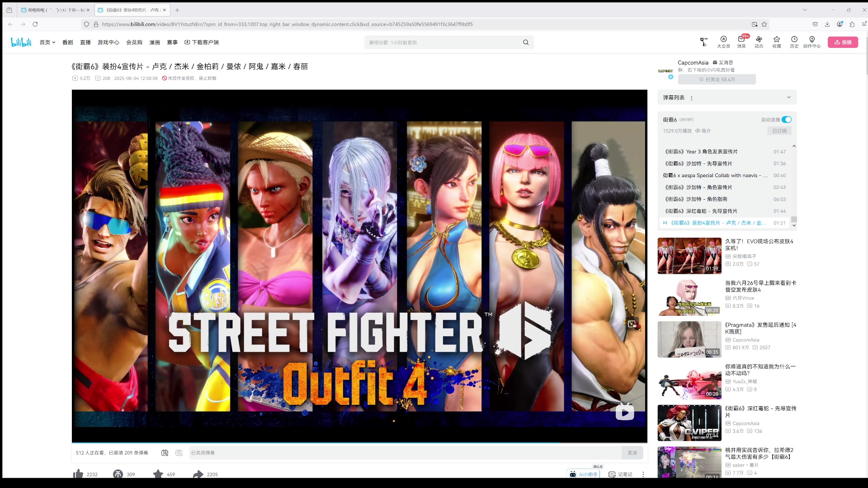
Task: Reload the page with browser refresh icon
Action: click(35, 24)
